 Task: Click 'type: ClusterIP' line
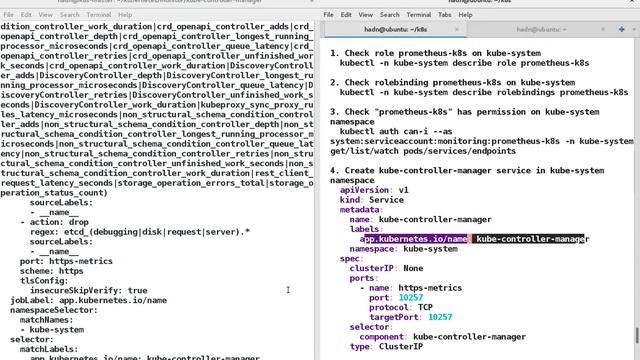coord(387,347)
